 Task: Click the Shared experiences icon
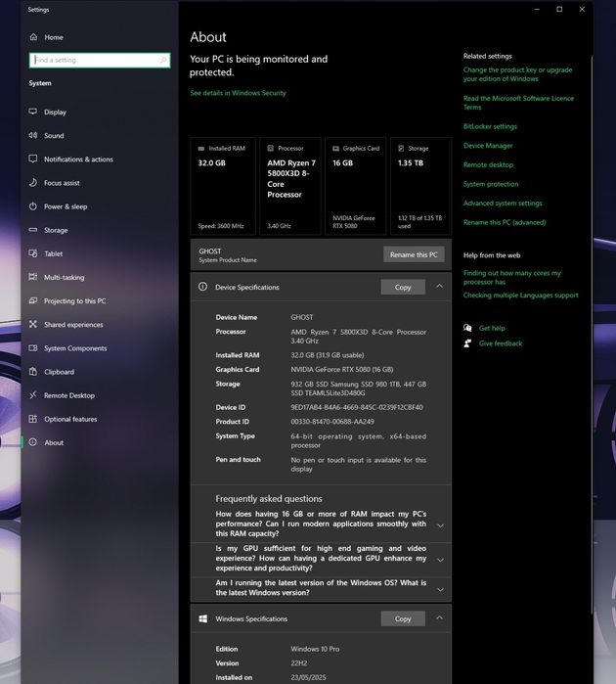(x=32, y=324)
